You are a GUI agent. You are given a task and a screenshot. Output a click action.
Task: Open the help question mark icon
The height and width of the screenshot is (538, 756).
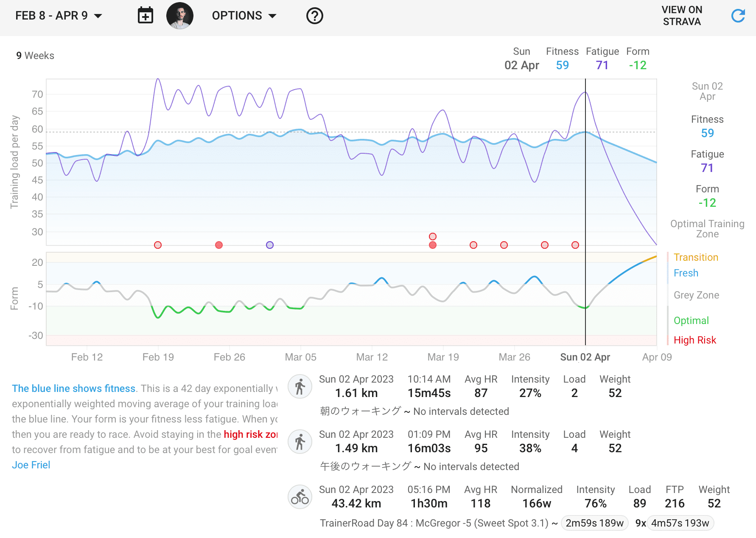(x=314, y=16)
